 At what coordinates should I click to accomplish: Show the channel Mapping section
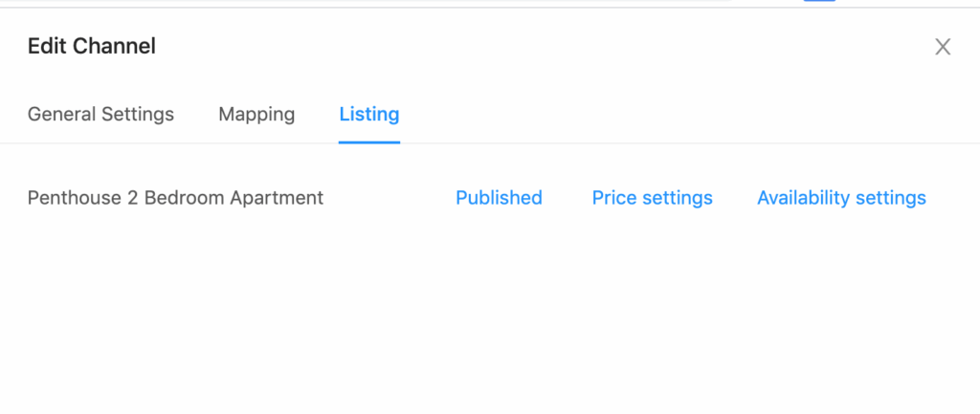click(x=256, y=115)
